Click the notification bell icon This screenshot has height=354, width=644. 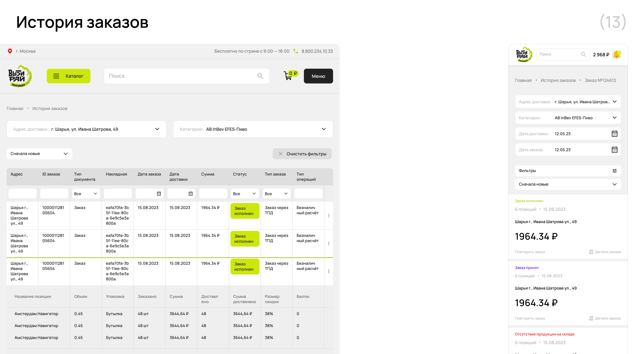coord(616,55)
